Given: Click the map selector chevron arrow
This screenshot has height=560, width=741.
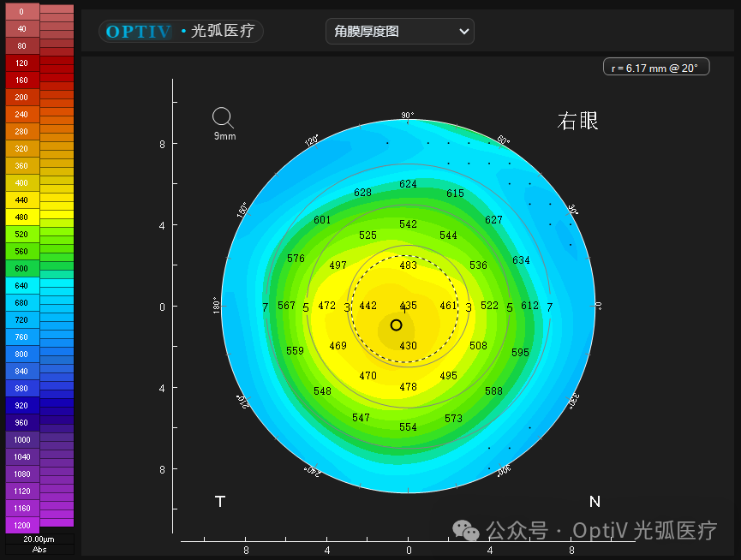Looking at the screenshot, I should click(465, 31).
